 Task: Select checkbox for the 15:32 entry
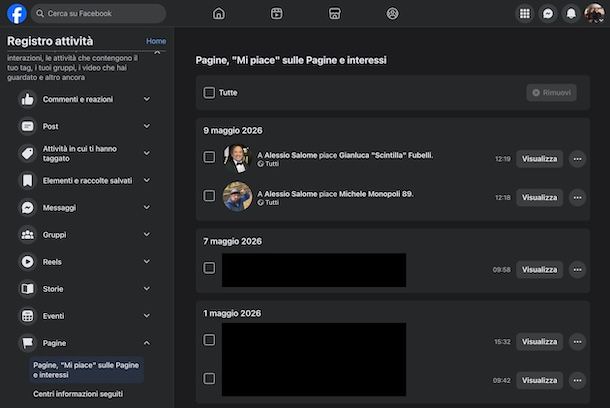point(209,340)
